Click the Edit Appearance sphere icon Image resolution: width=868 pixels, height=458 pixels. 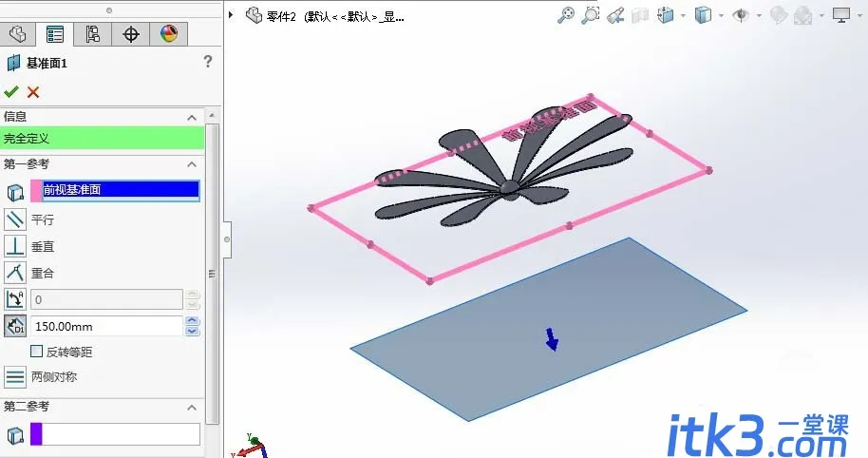coord(779,15)
